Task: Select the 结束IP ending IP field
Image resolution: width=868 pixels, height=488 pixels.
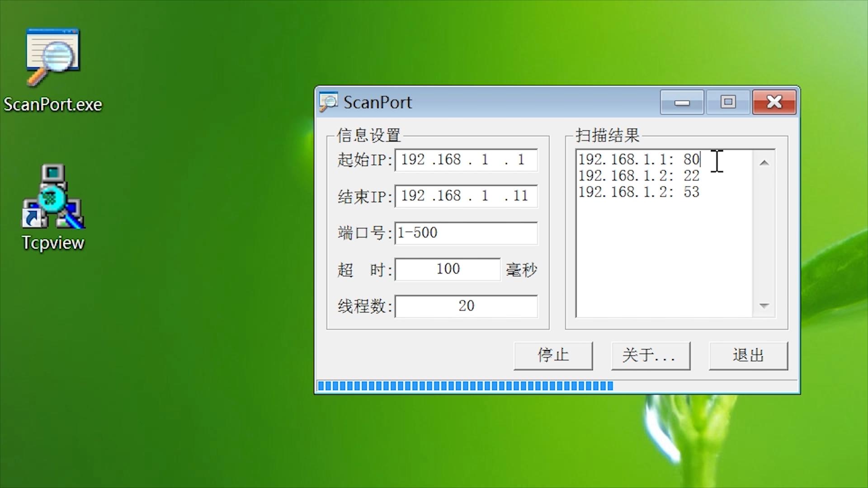Action: point(465,196)
